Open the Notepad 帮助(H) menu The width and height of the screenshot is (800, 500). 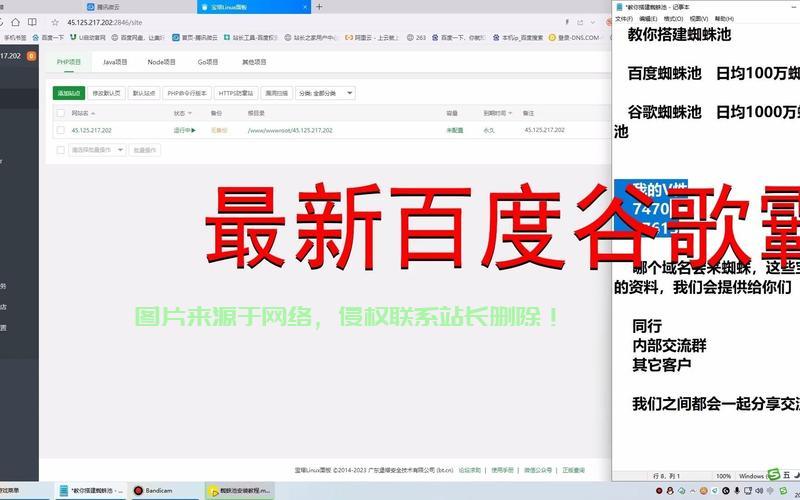click(x=724, y=19)
